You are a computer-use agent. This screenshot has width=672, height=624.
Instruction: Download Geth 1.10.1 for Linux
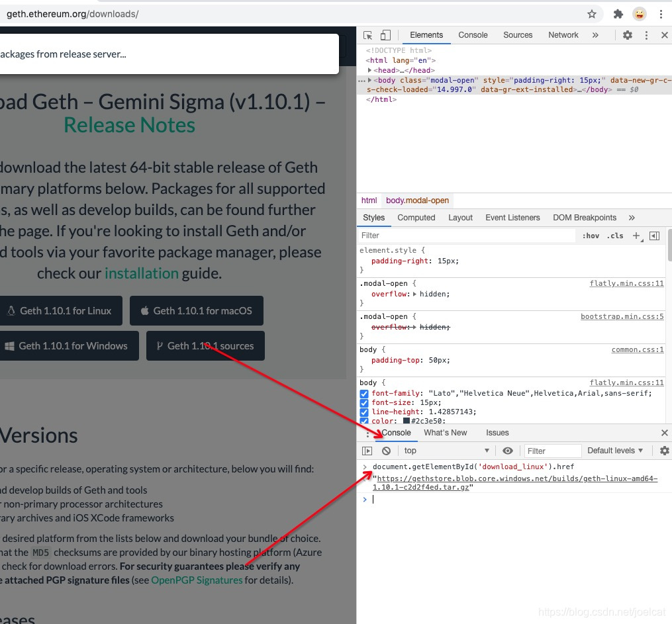point(61,310)
